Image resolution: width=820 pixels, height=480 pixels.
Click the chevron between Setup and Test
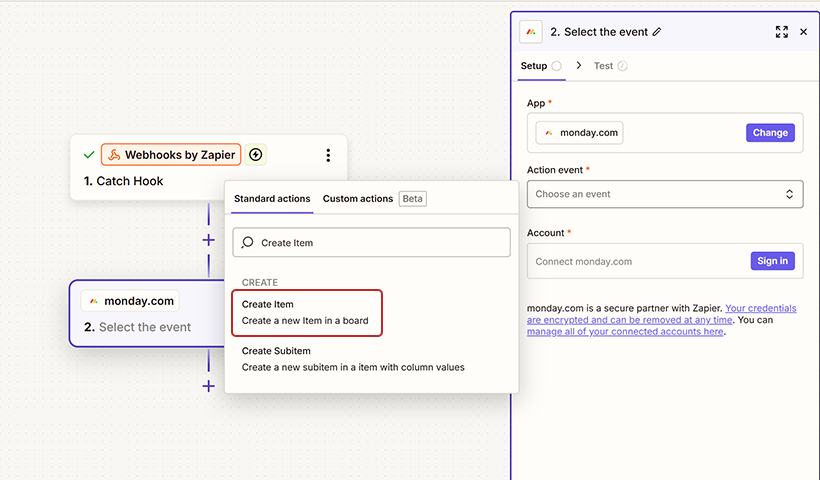pos(579,66)
